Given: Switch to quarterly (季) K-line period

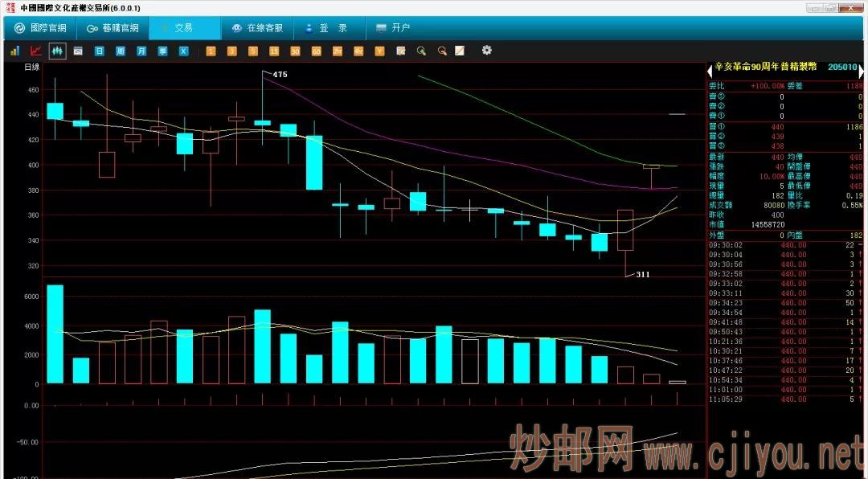Looking at the screenshot, I should coord(162,51).
